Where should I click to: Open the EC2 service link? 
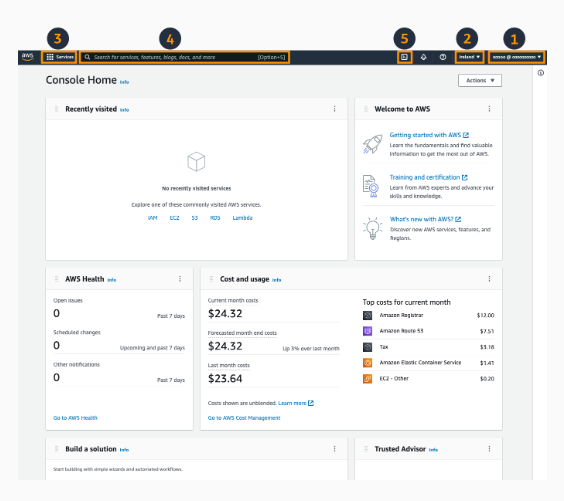174,218
